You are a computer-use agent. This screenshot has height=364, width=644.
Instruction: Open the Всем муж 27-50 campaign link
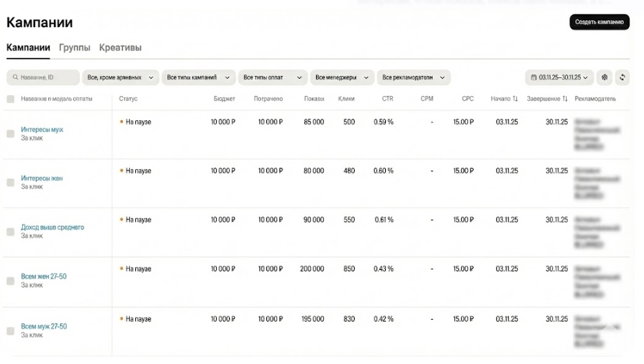43,326
